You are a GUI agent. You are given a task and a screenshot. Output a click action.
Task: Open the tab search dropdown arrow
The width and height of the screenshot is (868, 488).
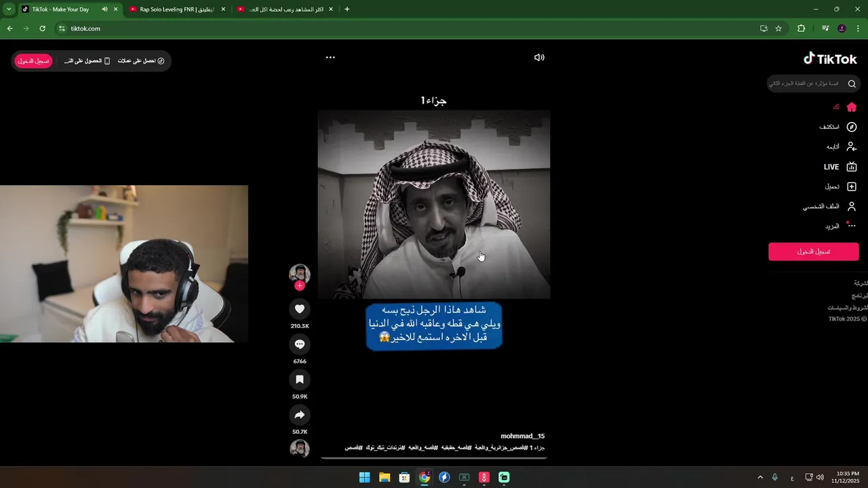coord(9,9)
